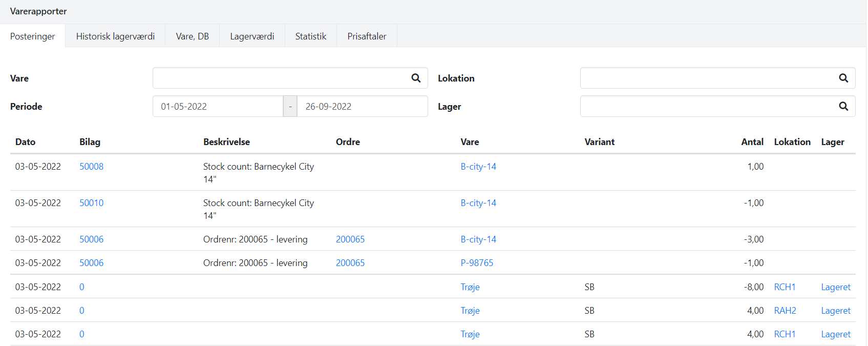Switch to Historisk lagerværdi tab
The image size is (868, 346).
115,36
